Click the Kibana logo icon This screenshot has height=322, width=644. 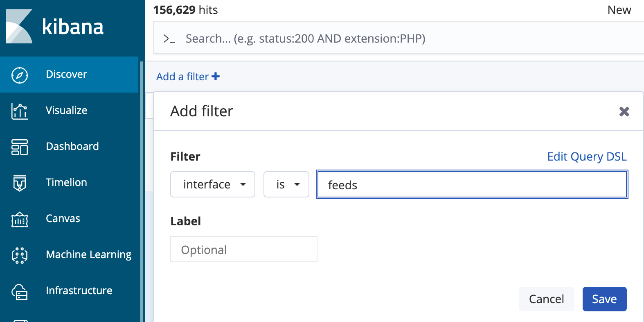(x=19, y=26)
